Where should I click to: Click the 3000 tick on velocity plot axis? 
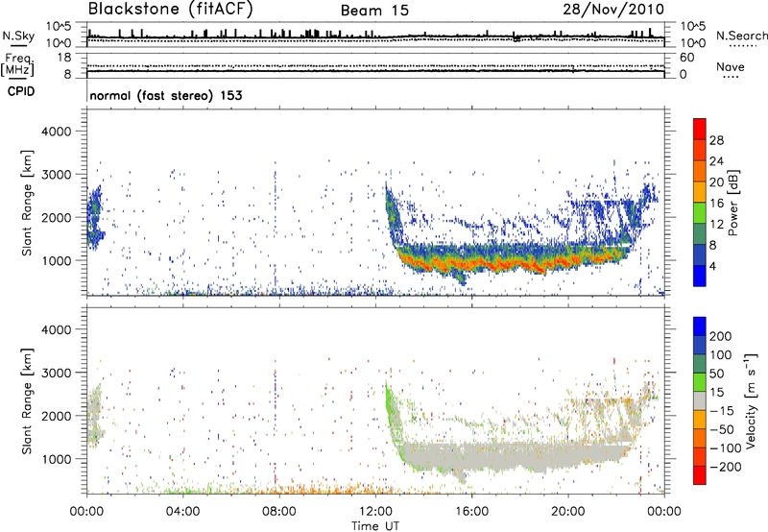[57, 373]
